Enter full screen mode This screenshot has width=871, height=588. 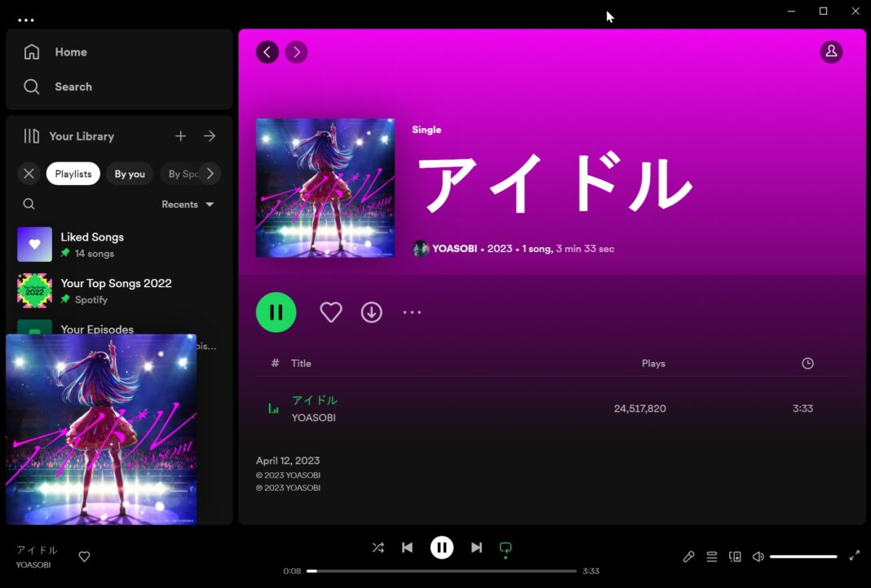tap(855, 556)
